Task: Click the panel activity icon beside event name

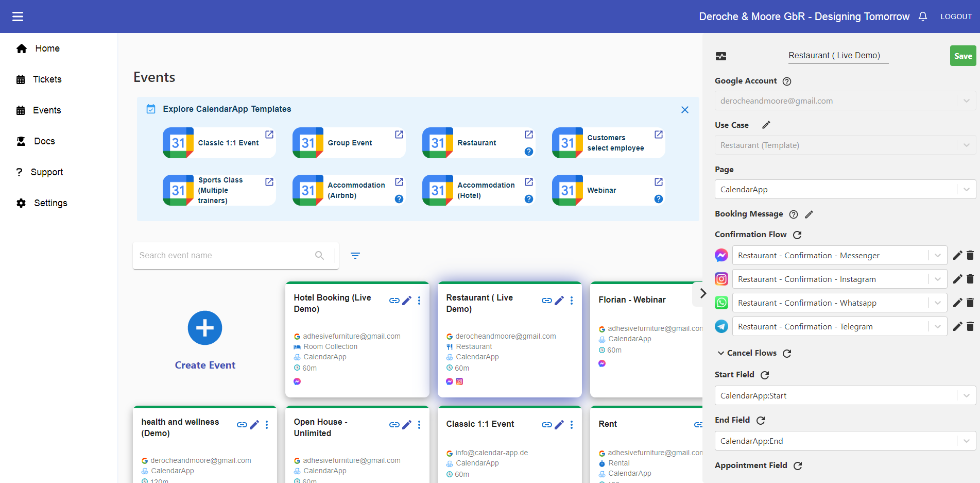Action: click(721, 56)
